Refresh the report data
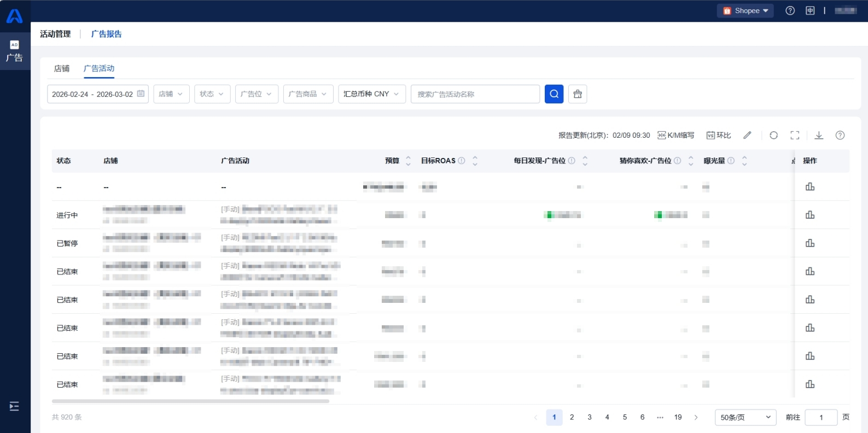868x433 pixels. click(x=773, y=135)
